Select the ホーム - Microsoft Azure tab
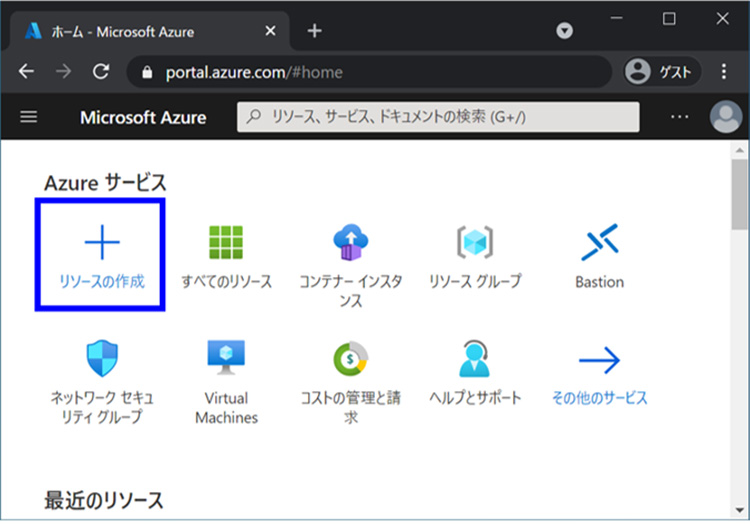Viewport: 750px width, 524px height. pos(149,32)
